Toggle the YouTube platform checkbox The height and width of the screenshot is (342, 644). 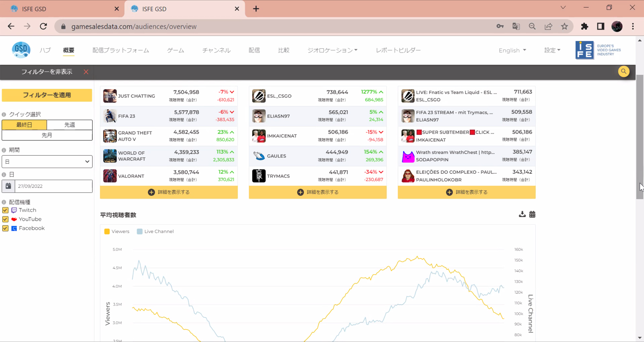(x=5, y=219)
